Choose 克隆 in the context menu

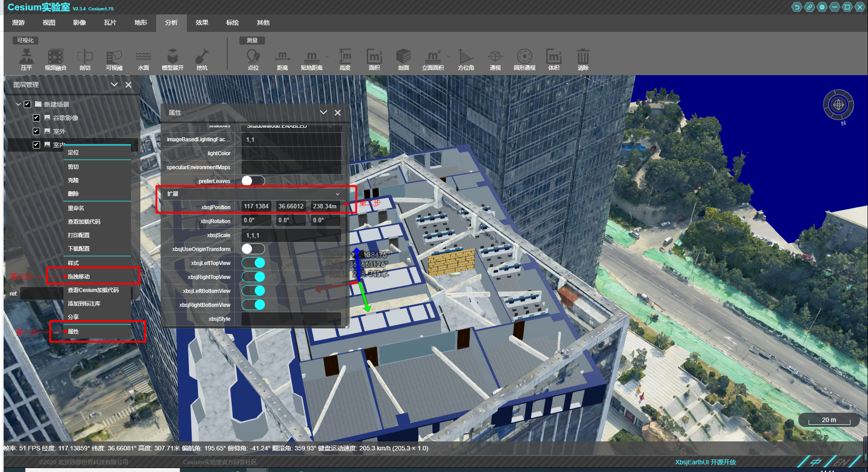pos(97,180)
